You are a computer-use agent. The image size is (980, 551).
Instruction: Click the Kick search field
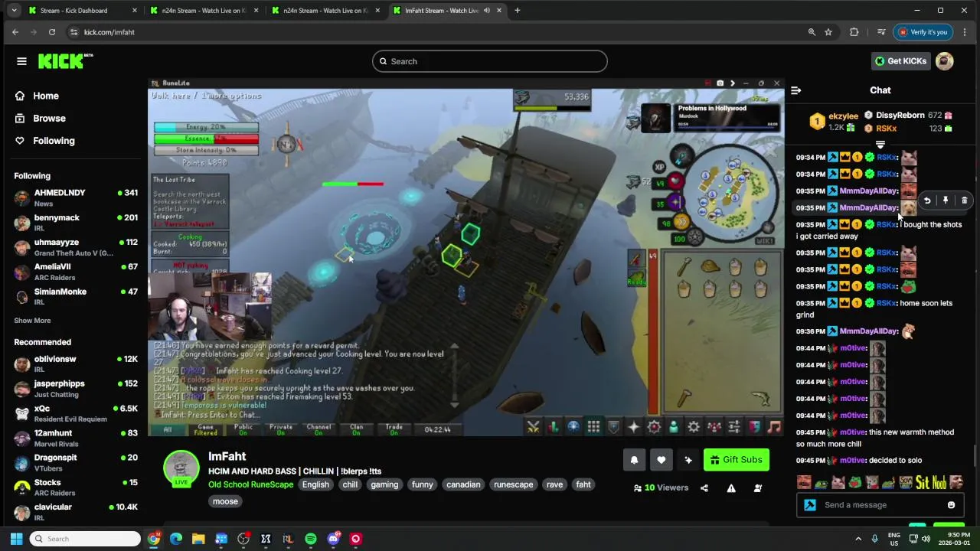[x=490, y=61]
